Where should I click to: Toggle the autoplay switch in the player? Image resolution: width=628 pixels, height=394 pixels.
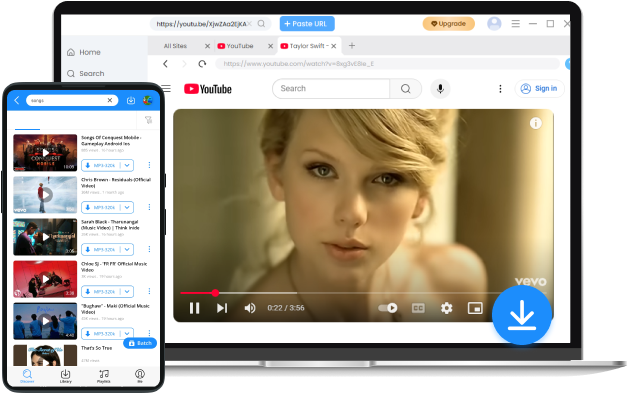[x=388, y=308]
